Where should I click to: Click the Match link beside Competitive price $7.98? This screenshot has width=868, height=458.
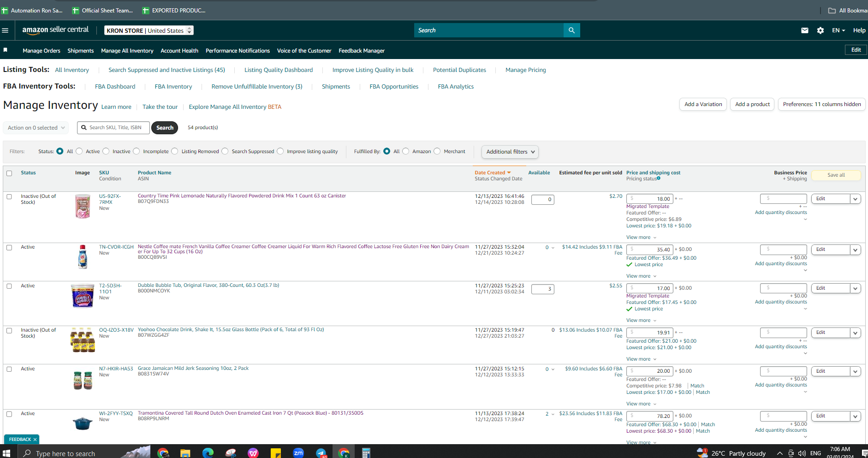pyautogui.click(x=697, y=386)
